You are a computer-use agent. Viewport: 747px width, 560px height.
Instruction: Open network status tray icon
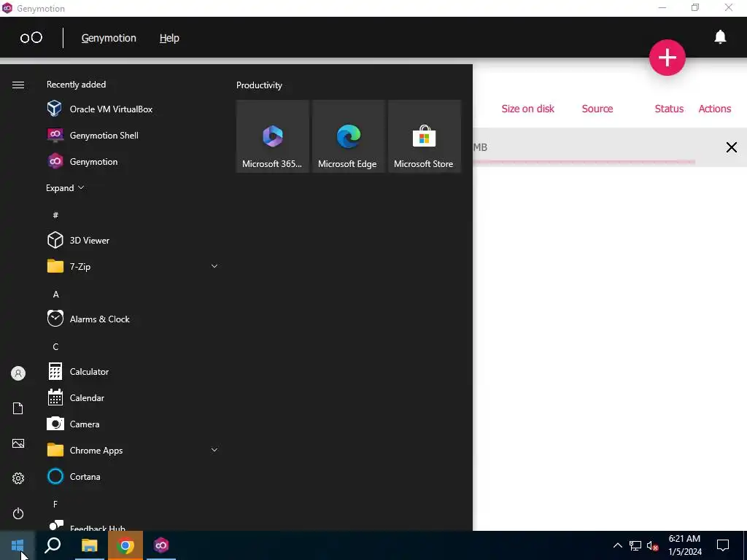pos(635,545)
